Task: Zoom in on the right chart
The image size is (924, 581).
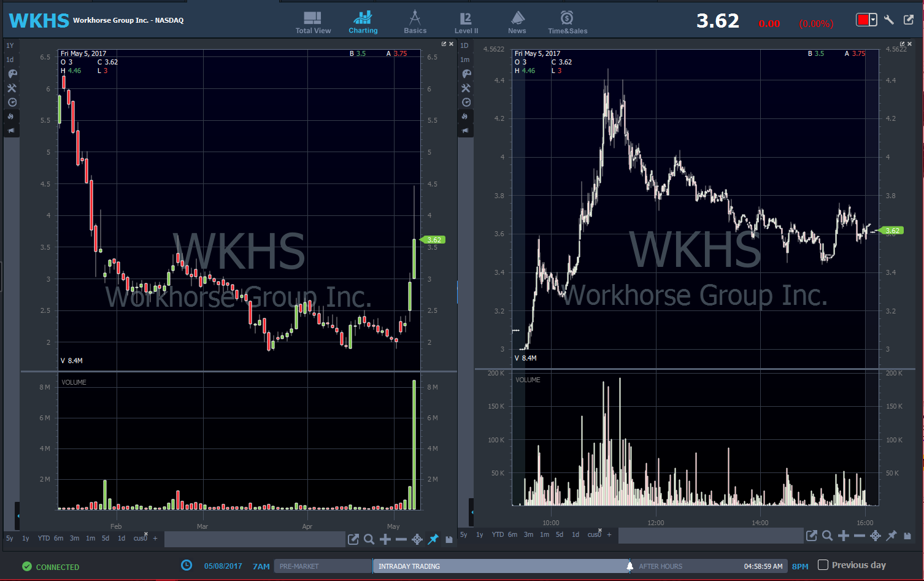Action: [x=844, y=536]
